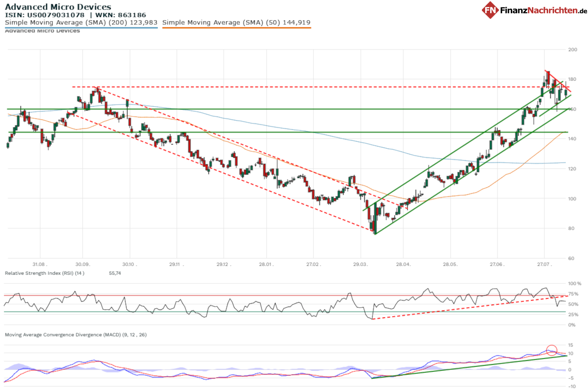Click the 27.02. date axis label
This screenshot has height=390, width=588.
tap(313, 264)
